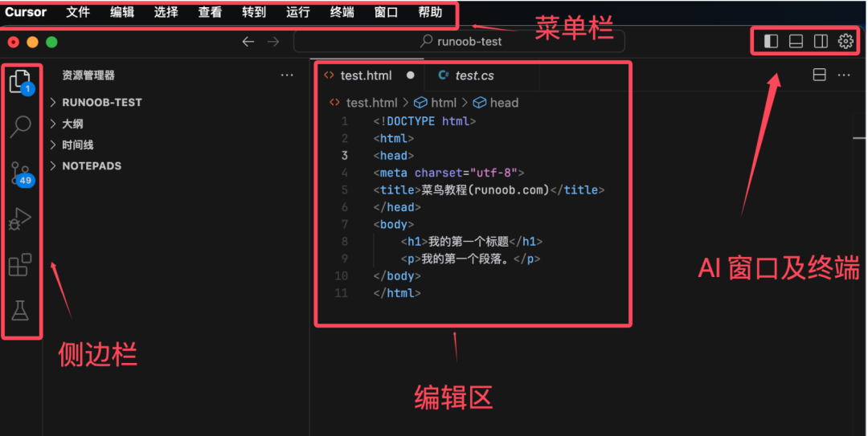Click the p 我的第一个段落 line

tap(470, 259)
